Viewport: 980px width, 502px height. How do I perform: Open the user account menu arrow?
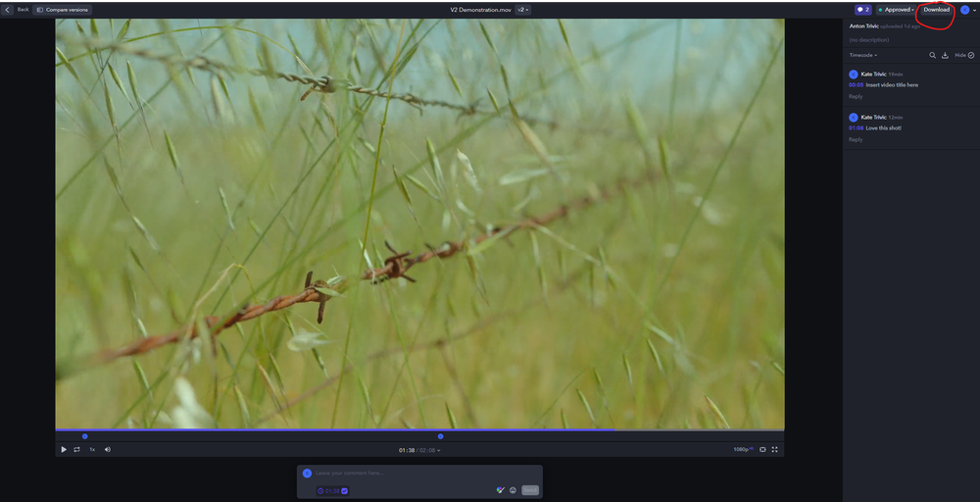[974, 10]
